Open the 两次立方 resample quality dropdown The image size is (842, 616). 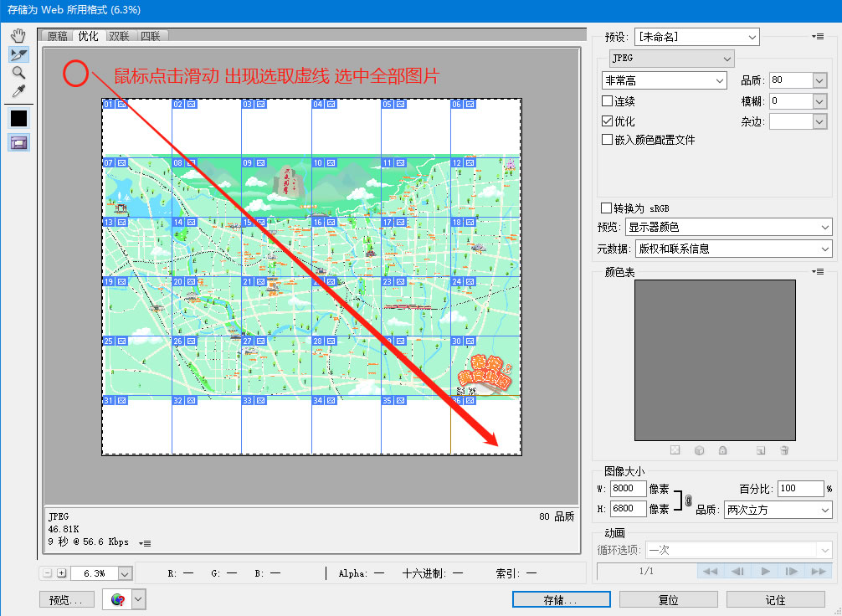pos(778,510)
